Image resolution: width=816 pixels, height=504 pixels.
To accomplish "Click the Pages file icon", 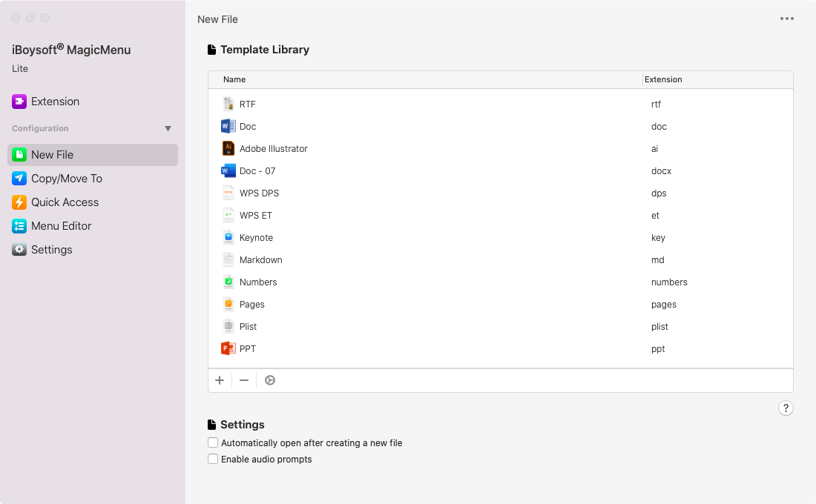I will pyautogui.click(x=228, y=305).
